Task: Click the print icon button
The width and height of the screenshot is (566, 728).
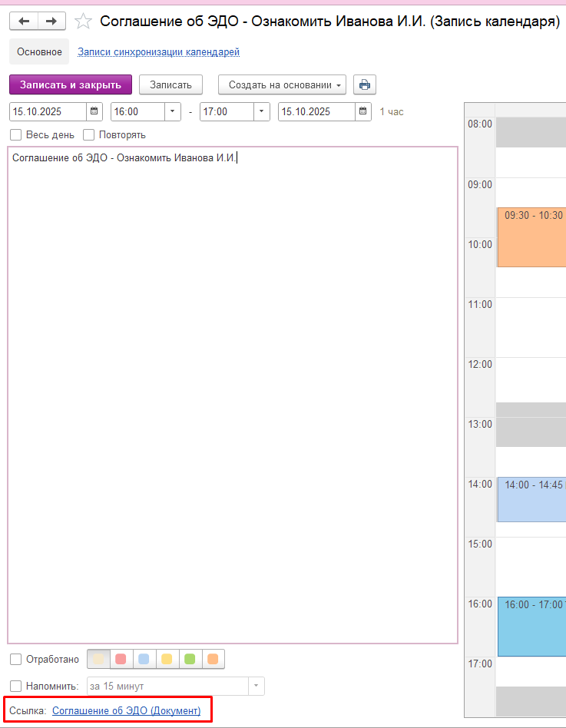Action: point(365,84)
